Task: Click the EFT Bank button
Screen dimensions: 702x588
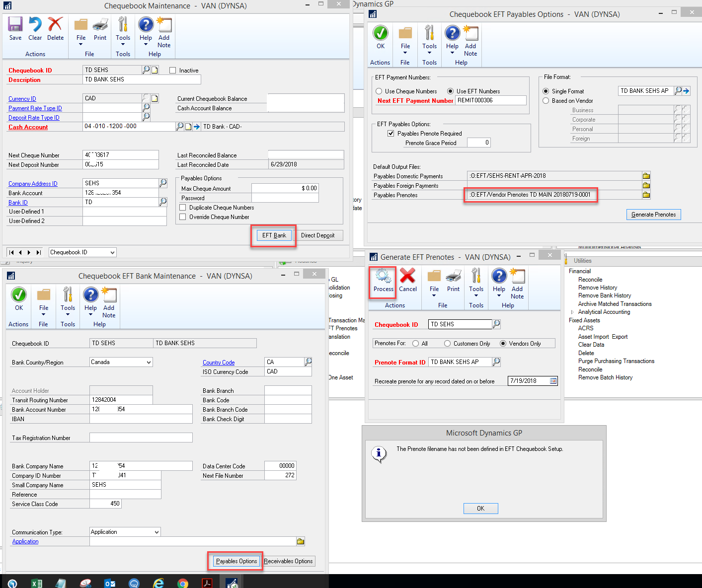Action: pyautogui.click(x=273, y=235)
